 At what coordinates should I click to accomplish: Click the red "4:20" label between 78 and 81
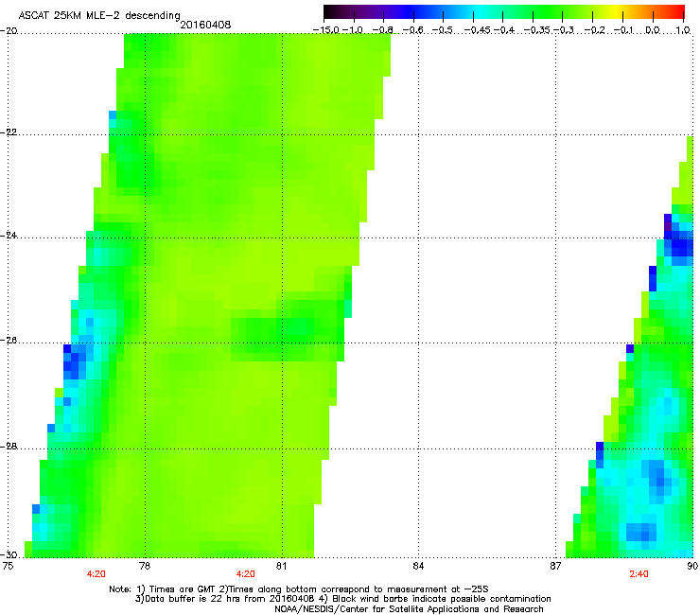tap(246, 574)
